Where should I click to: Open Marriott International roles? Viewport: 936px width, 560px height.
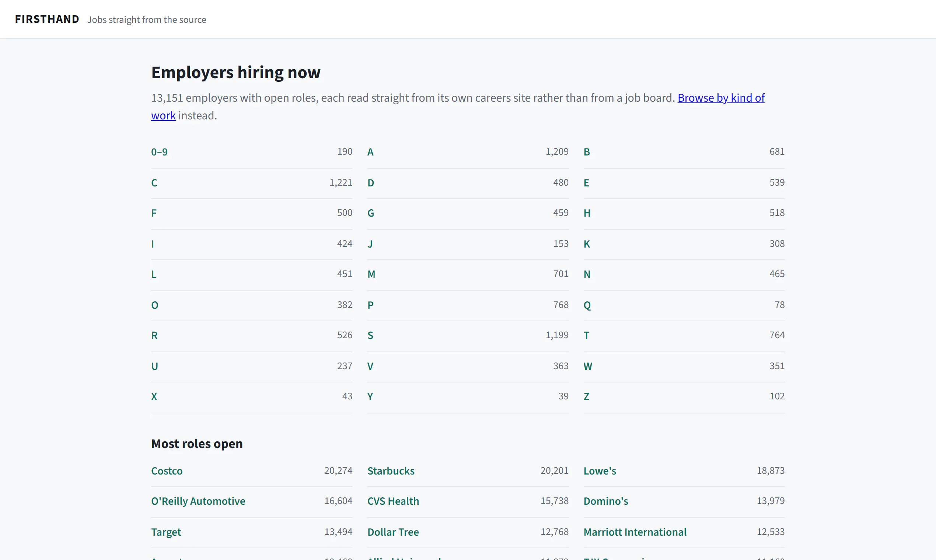pos(635,532)
